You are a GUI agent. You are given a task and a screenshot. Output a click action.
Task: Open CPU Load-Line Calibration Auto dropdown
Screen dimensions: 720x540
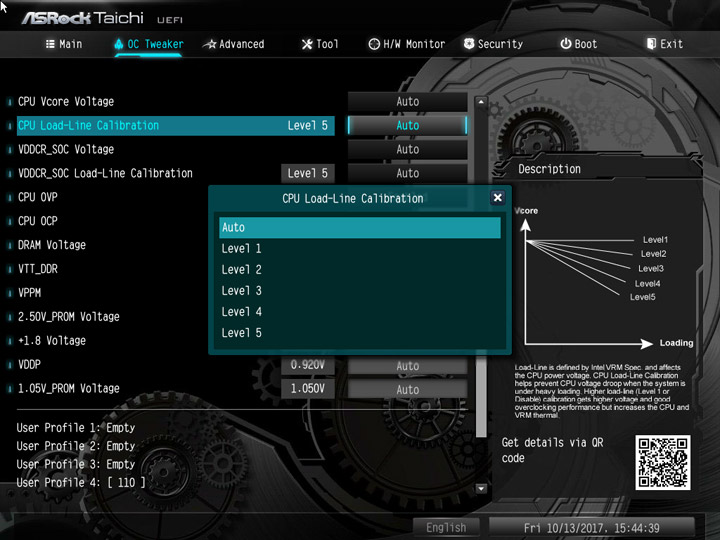pos(407,125)
